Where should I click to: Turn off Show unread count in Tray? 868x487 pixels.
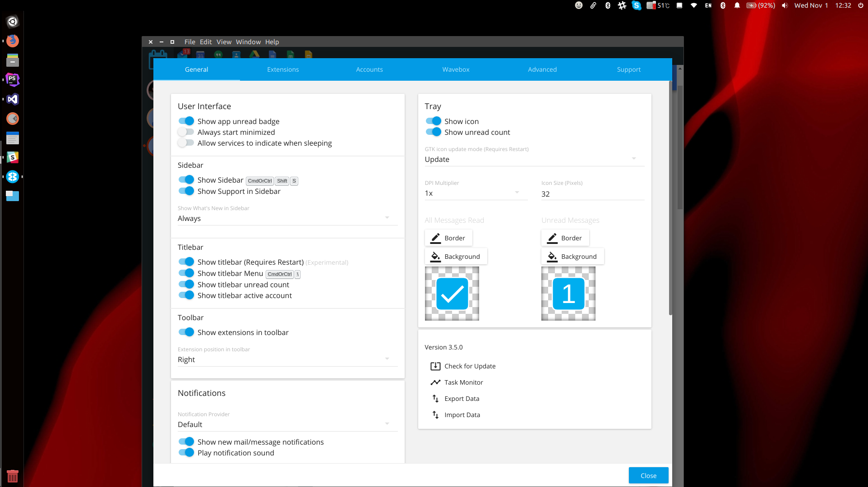click(x=433, y=132)
